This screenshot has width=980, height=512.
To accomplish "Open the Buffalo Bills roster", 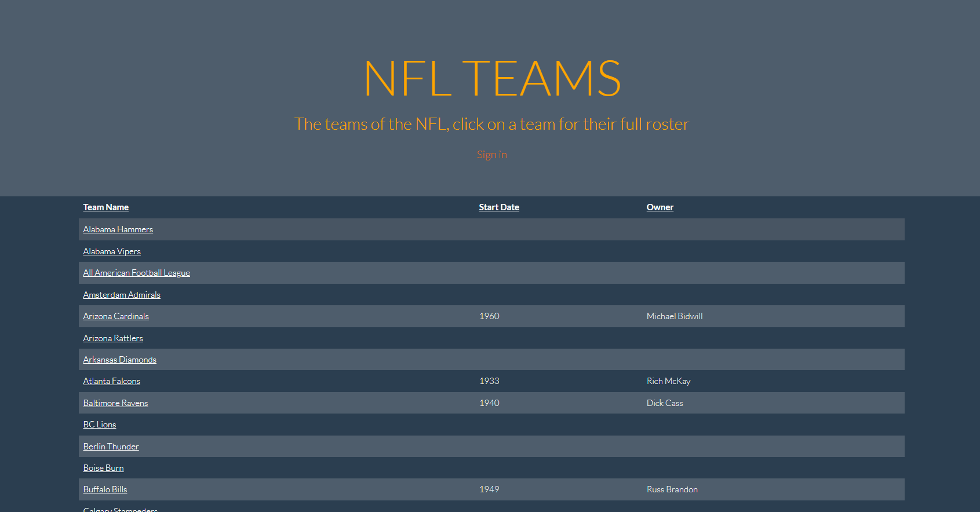I will pyautogui.click(x=105, y=489).
